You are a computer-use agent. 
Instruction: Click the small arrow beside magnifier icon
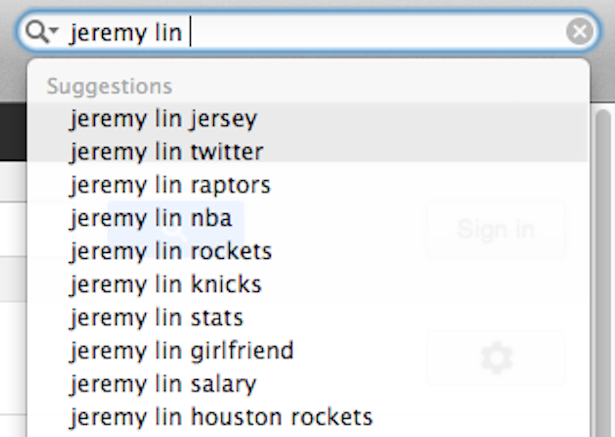54,30
